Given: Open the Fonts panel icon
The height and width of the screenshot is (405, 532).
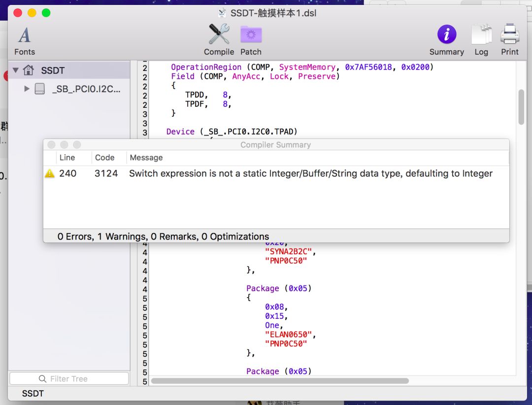Looking at the screenshot, I should tap(24, 35).
